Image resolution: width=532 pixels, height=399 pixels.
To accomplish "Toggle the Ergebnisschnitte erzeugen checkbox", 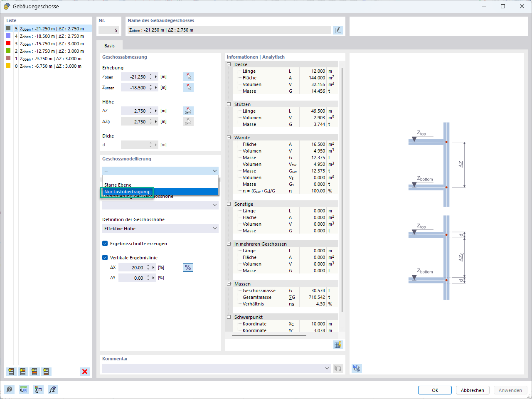I will click(x=105, y=244).
